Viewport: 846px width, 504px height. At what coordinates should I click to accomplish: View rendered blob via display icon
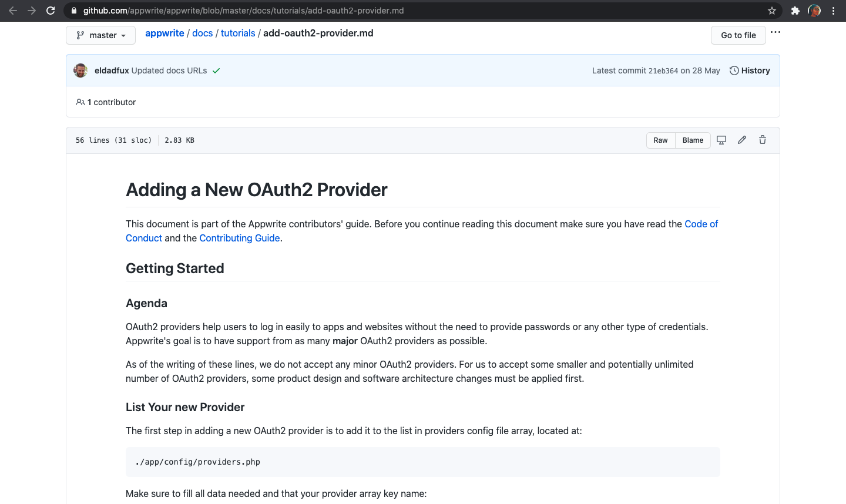point(721,140)
